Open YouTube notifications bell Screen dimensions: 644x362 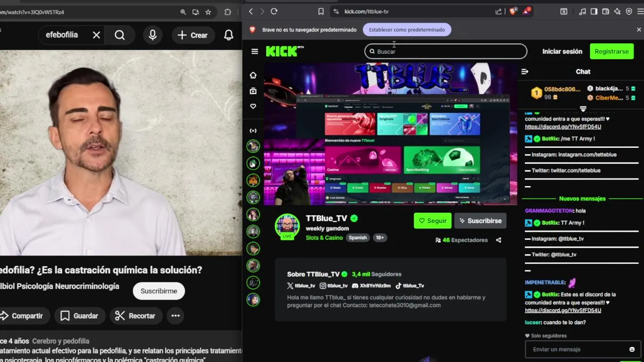click(228, 35)
